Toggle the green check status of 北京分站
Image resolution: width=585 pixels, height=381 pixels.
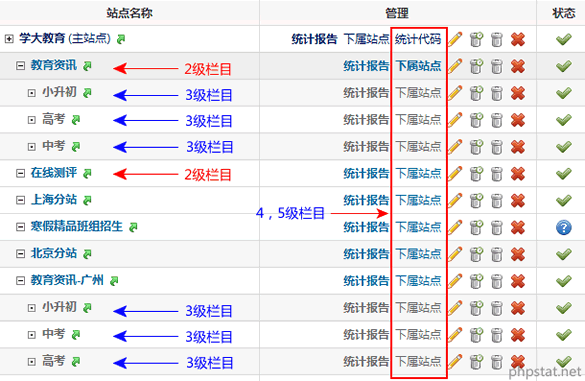(x=564, y=254)
